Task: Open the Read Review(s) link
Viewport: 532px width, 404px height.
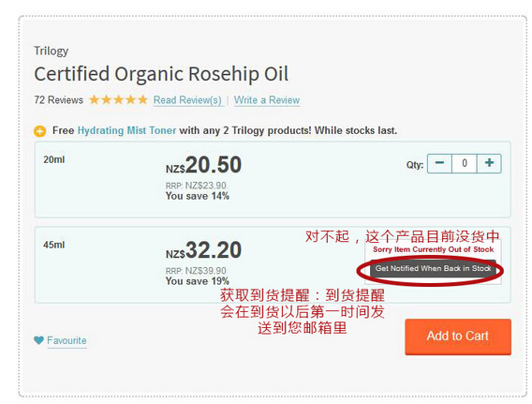Action: coord(187,100)
